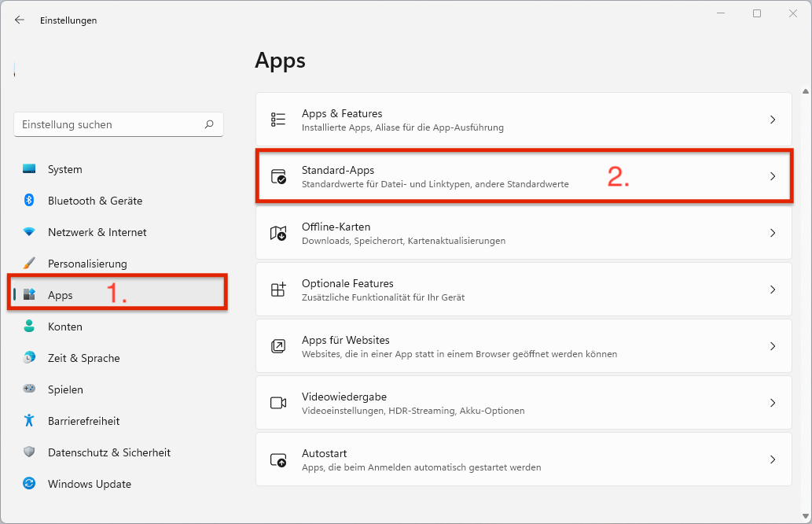Click the Standard-Apps checkmark icon

point(277,175)
